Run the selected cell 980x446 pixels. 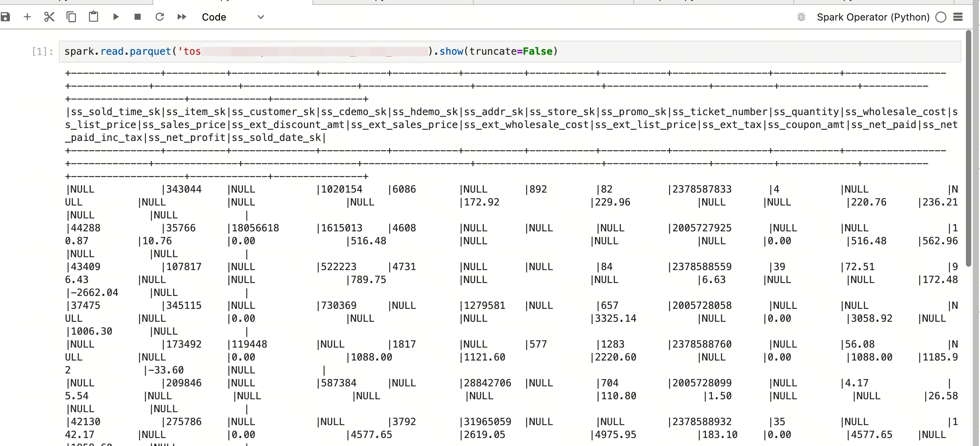click(116, 17)
